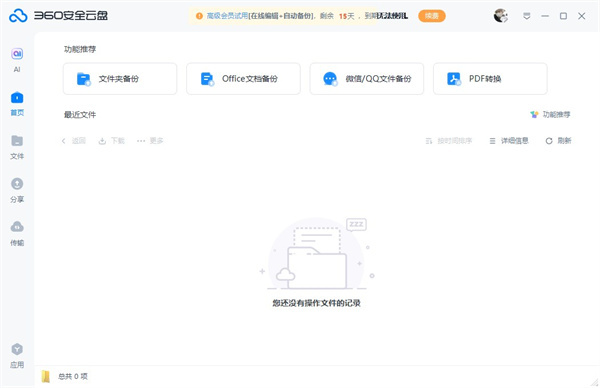This screenshot has height=388, width=600.
Task: Open the 按时间排序 sort dropdown
Action: click(449, 141)
